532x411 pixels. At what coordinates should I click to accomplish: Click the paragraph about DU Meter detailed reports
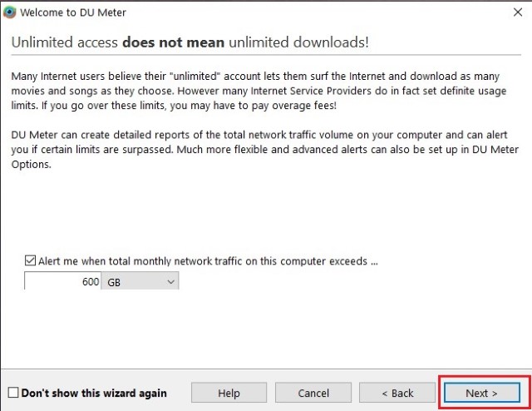(x=265, y=150)
